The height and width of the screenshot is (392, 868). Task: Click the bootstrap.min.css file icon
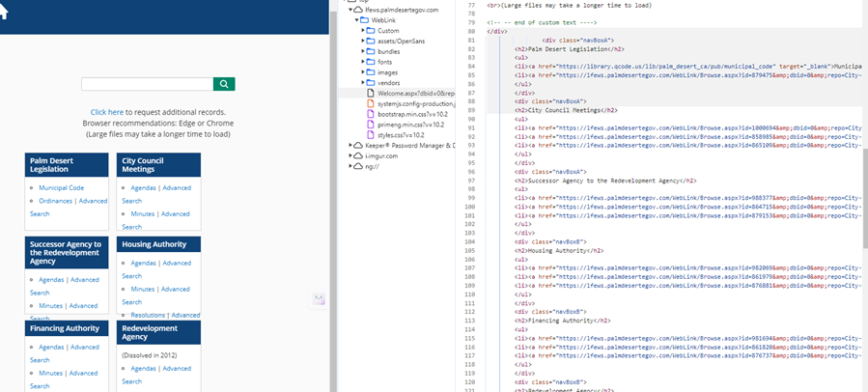[x=370, y=114]
